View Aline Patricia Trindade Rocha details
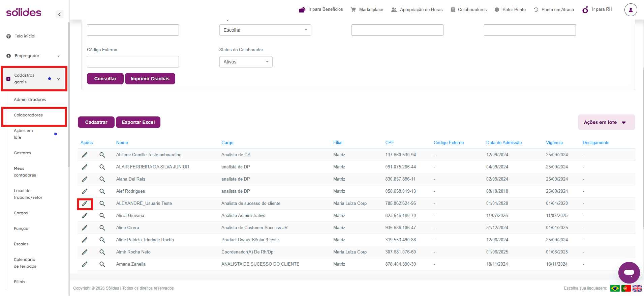Viewport: 644px width, 296px height. point(102,240)
